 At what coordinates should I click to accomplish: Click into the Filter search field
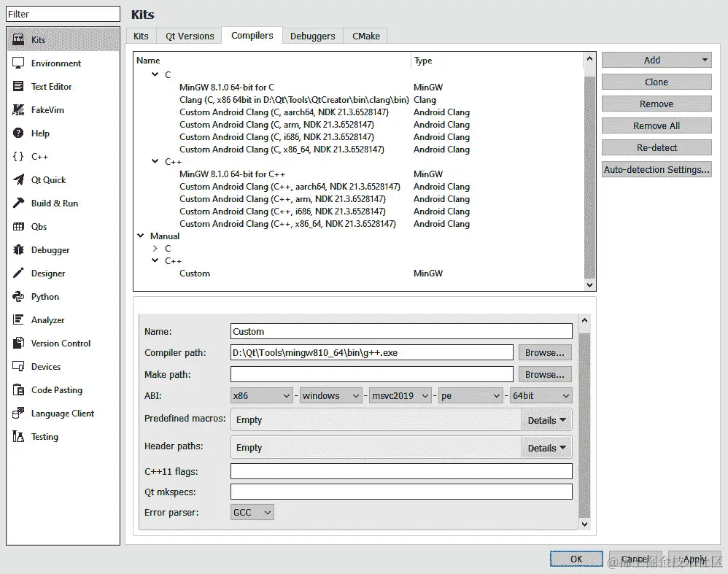(63, 14)
